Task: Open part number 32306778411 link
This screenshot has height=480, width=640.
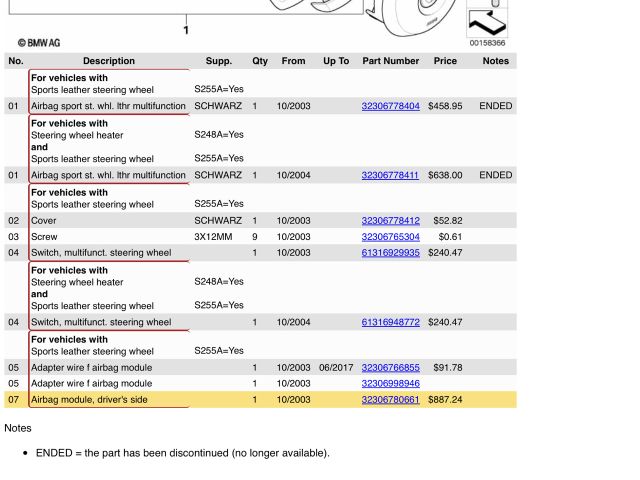Action: 390,175
